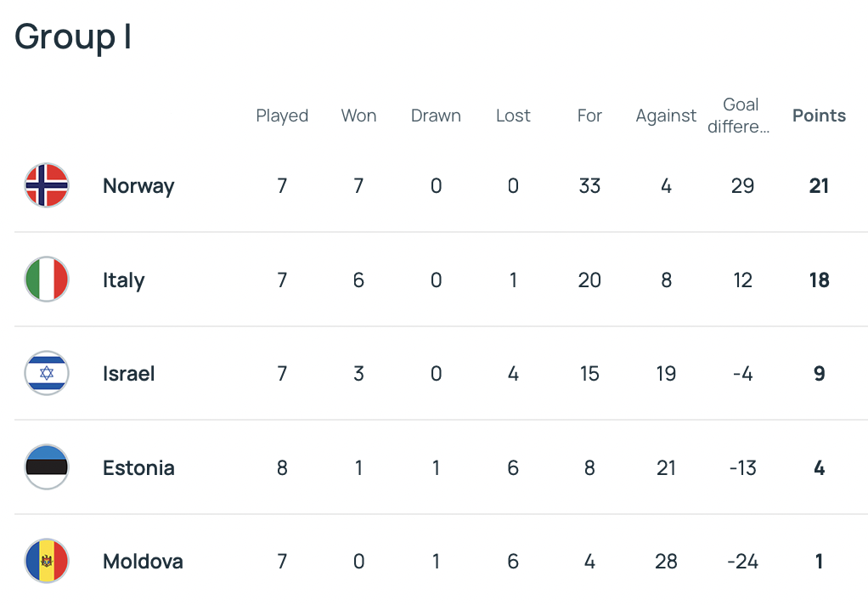Click the Drawn column header
The width and height of the screenshot is (868, 605).
(x=436, y=116)
